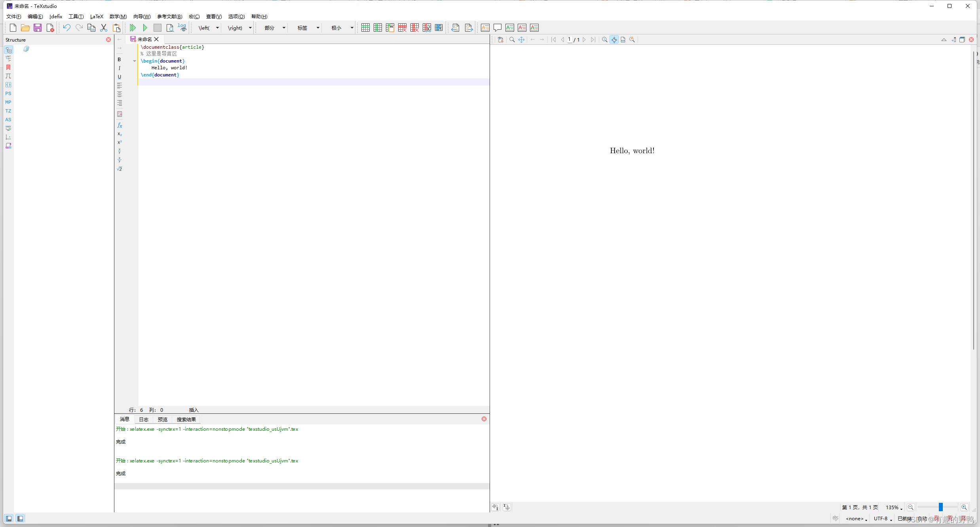Screen dimensions: 980x527
Task: Go to next PDF page
Action: coord(584,40)
